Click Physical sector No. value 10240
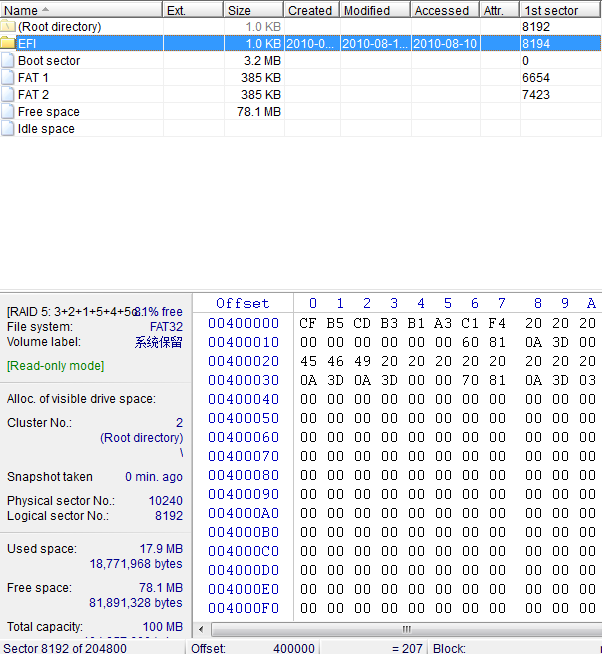602x654 pixels. (166, 501)
